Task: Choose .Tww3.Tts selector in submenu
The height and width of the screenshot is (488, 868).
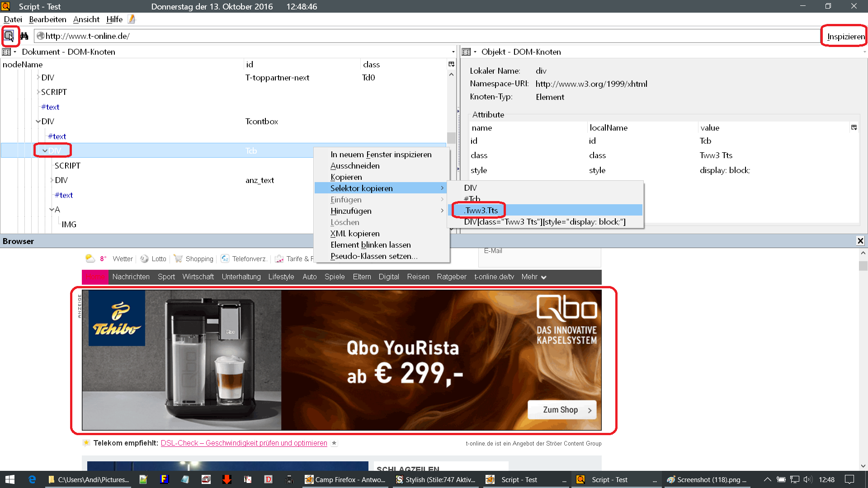Action: (x=481, y=210)
